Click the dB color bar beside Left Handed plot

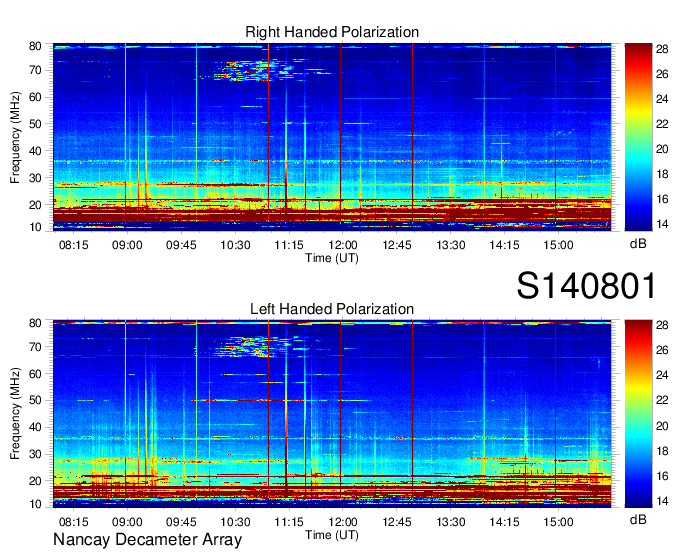tap(638, 414)
